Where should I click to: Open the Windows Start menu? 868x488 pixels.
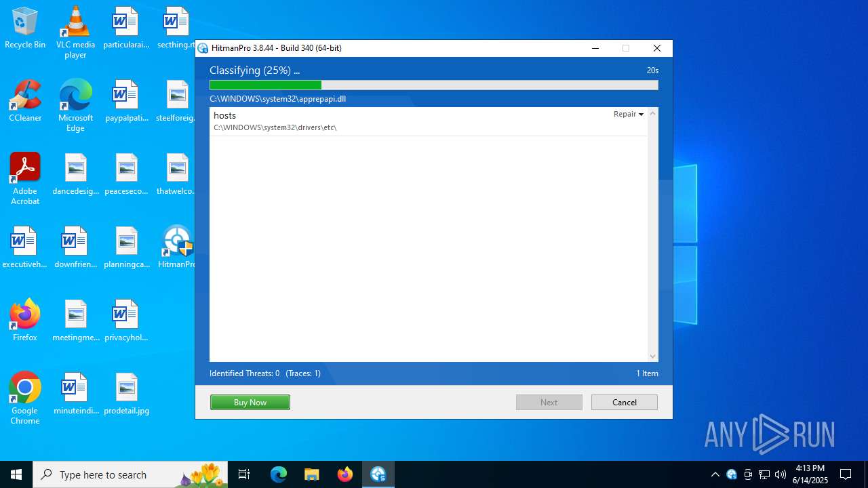16,474
